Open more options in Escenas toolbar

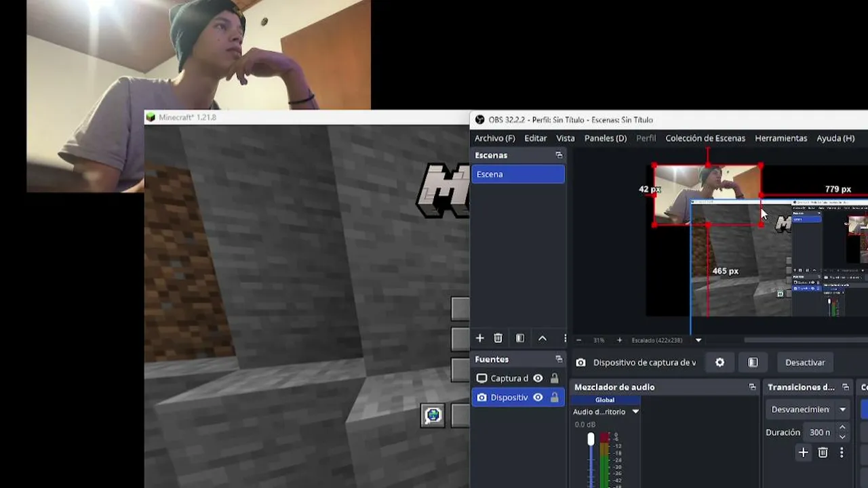(x=564, y=338)
